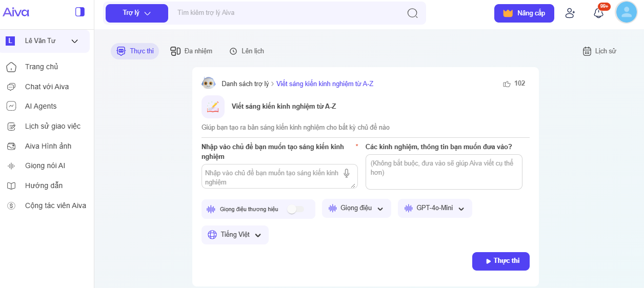Click the Nâng cấp upgrade button
644x288 pixels.
pos(524,13)
